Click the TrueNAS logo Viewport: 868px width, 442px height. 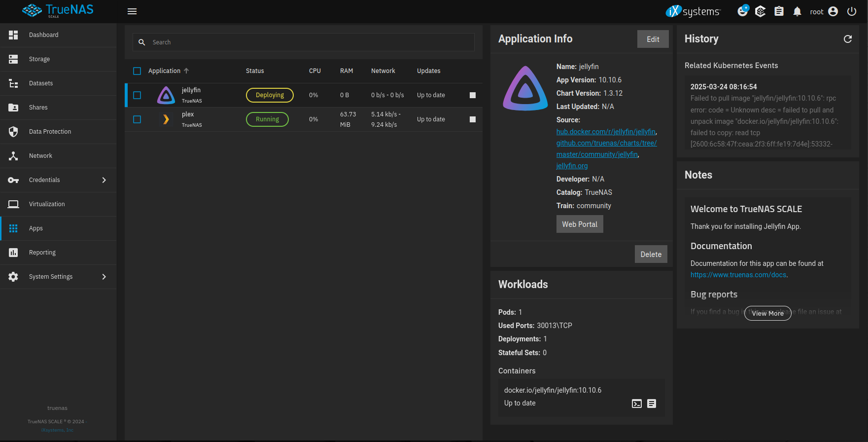click(58, 10)
